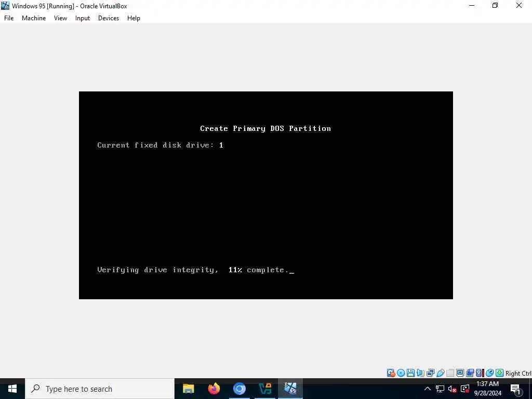Image resolution: width=532 pixels, height=399 pixels.
Task: Open the File menu
Action: (x=9, y=18)
